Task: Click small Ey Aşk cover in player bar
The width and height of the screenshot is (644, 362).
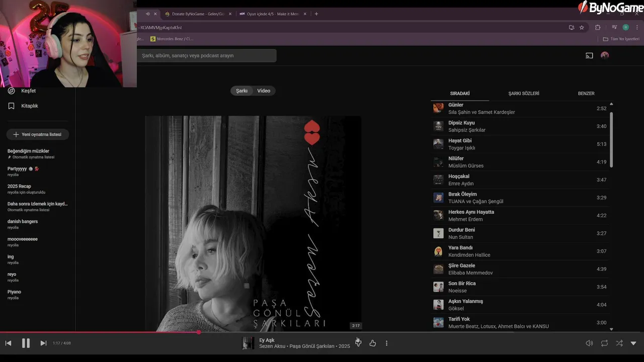Action: coord(248,343)
